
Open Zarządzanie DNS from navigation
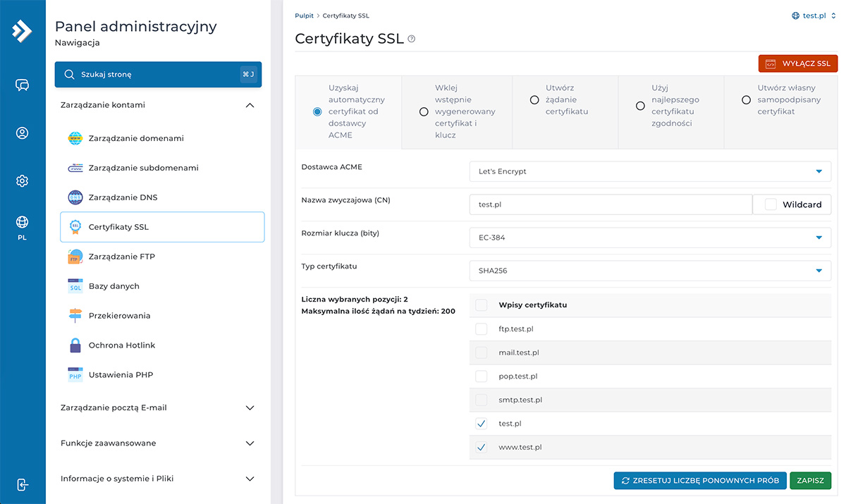123,197
